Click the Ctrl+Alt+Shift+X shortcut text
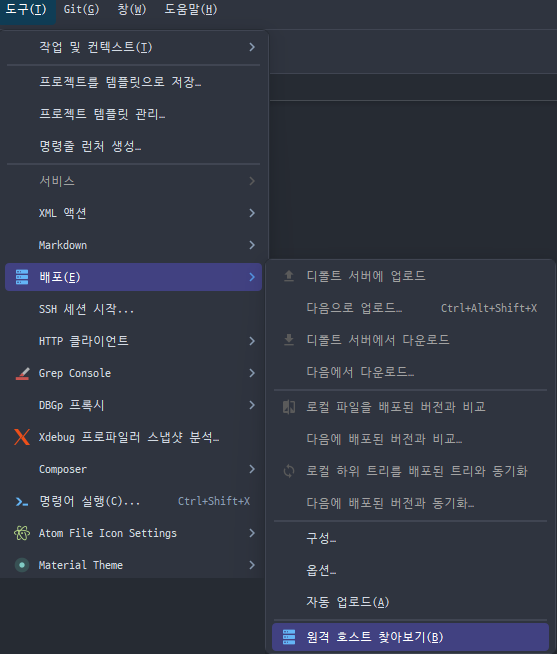This screenshot has height=654, width=557. pos(489,308)
